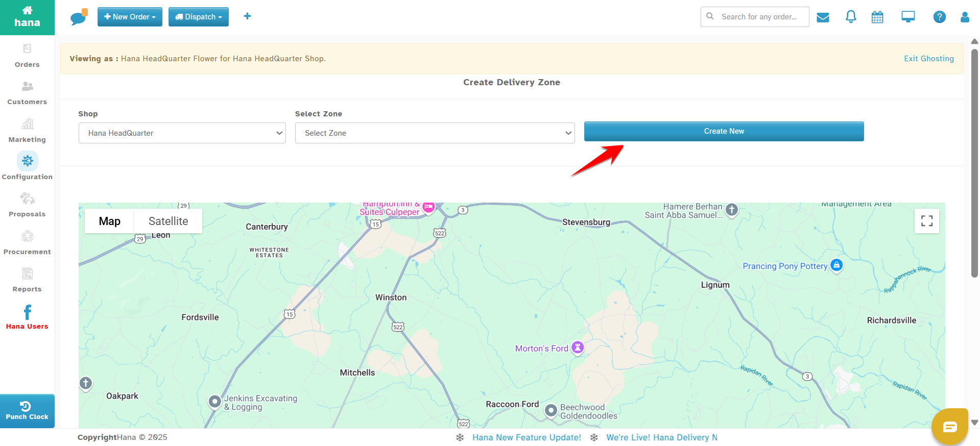Click the Canterbury label on map
980x446 pixels.
[x=267, y=227]
